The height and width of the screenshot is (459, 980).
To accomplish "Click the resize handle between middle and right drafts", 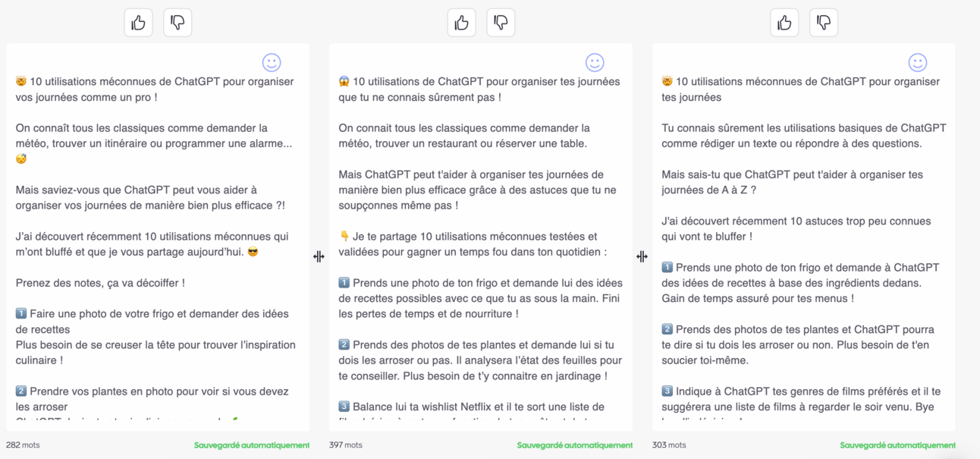I will coord(642,256).
